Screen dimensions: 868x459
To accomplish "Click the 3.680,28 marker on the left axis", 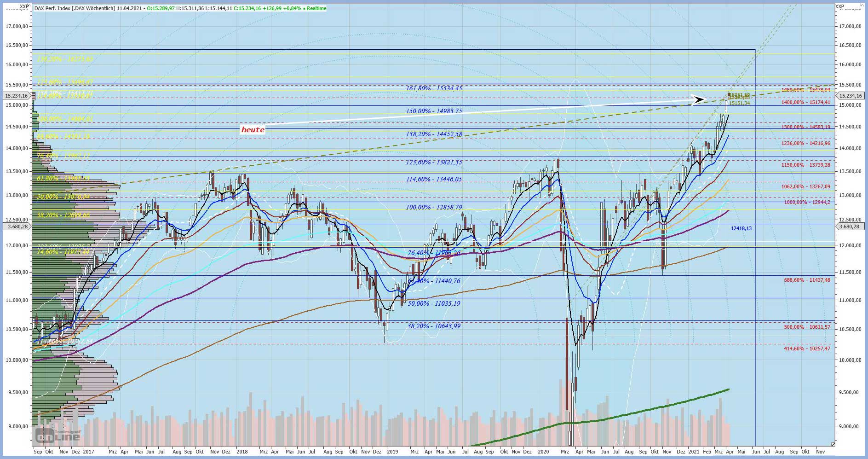I will (17, 227).
